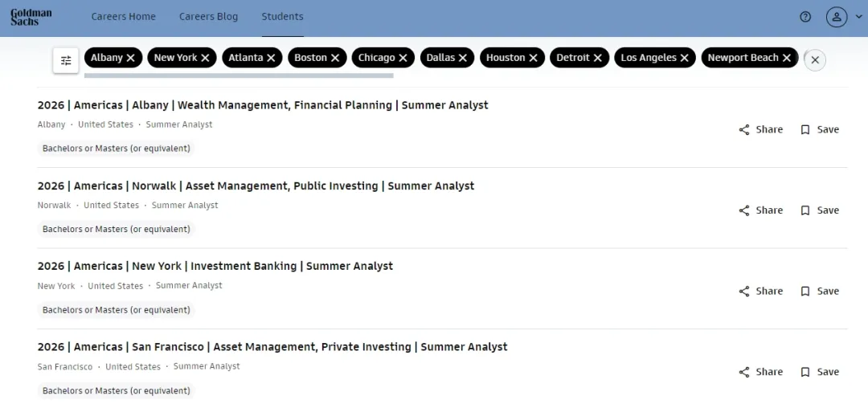The height and width of the screenshot is (404, 868).
Task: Remove the Newport Beach filter chip
Action: point(787,58)
